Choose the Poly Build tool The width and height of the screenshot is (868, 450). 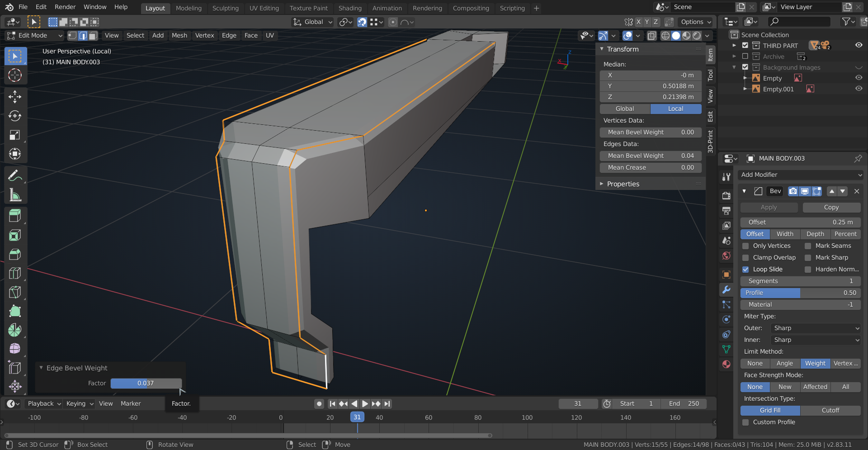pos(15,311)
